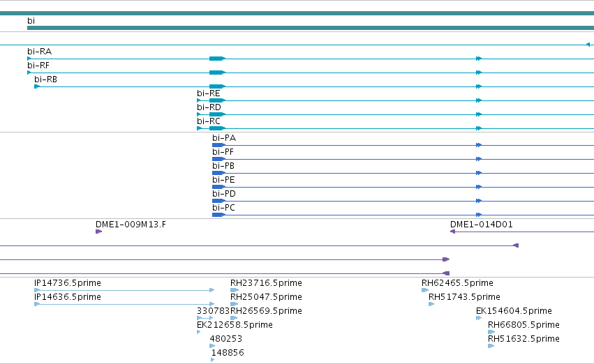Image resolution: width=594 pixels, height=364 pixels.
Task: Select the RH23716.5prime EST label
Action: click(x=266, y=283)
